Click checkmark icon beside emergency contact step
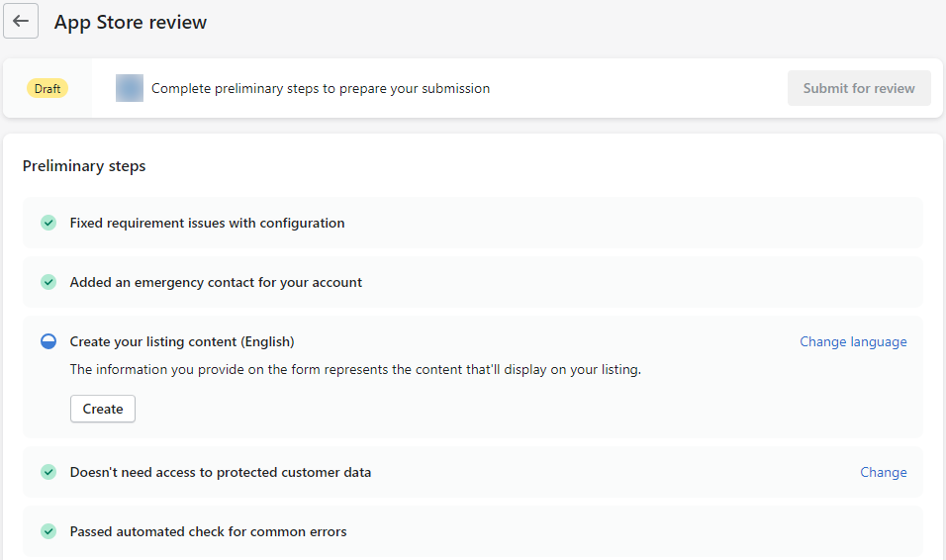 tap(48, 282)
